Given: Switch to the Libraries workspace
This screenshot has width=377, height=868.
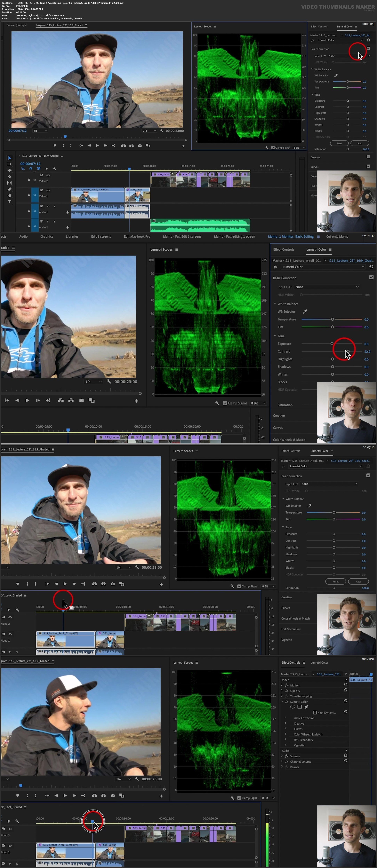Looking at the screenshot, I should (72, 237).
